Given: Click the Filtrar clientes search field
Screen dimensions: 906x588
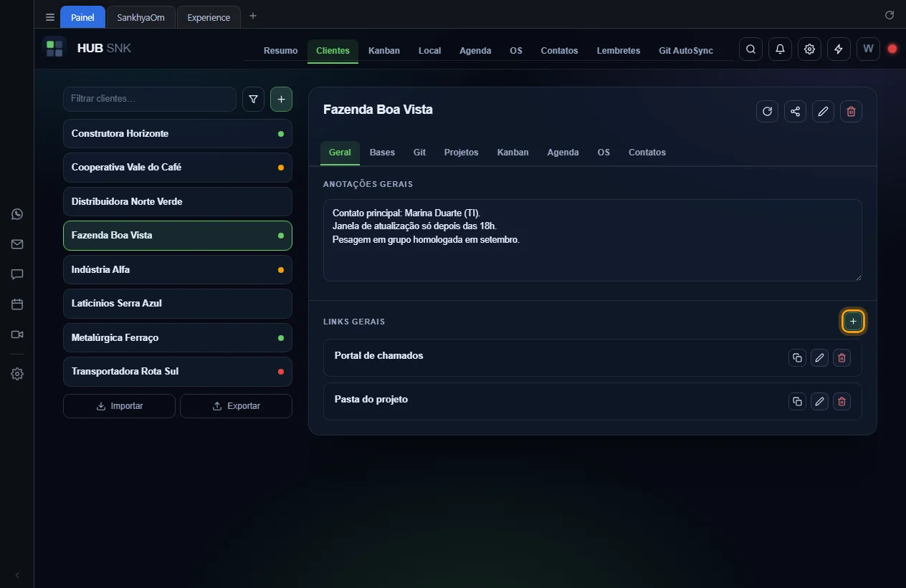Looking at the screenshot, I should tap(150, 99).
